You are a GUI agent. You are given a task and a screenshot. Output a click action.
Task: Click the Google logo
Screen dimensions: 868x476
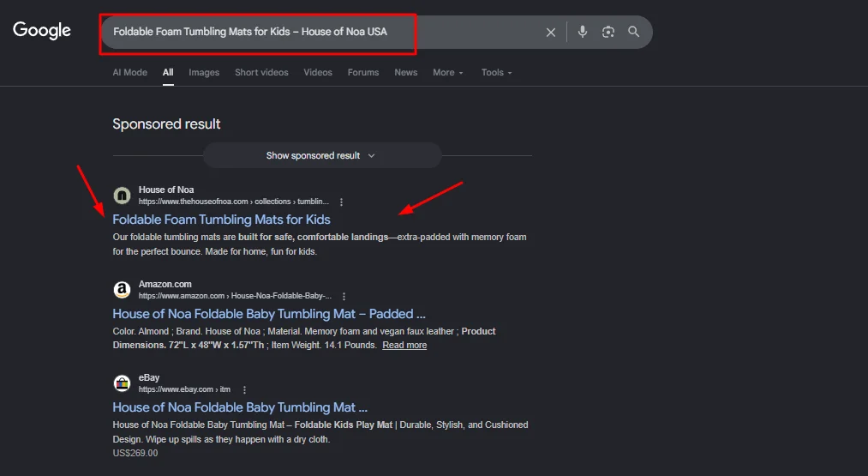(42, 31)
